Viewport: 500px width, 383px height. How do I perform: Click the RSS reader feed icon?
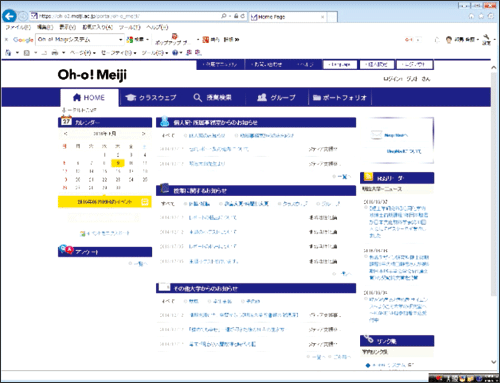pos(368,177)
